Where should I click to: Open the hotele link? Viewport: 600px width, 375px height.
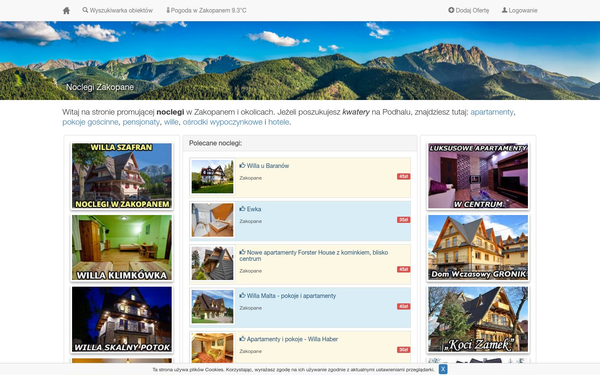pos(279,122)
